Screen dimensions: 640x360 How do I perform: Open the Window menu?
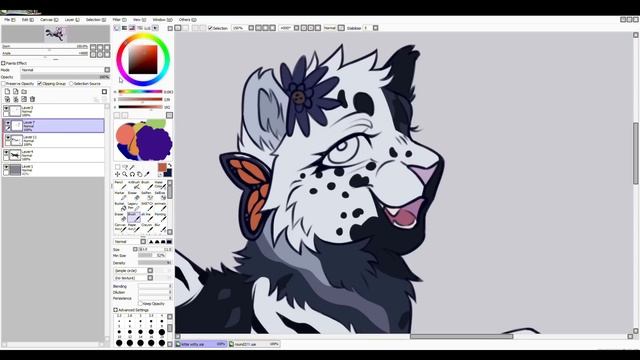coord(162,20)
